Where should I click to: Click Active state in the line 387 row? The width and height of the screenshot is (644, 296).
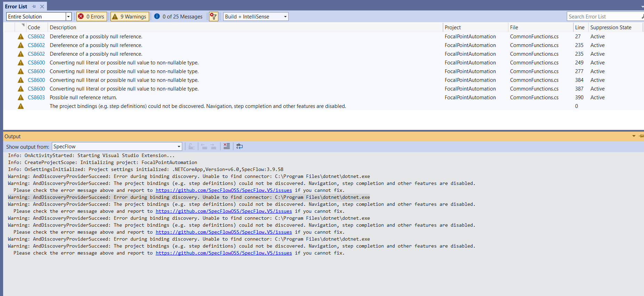tap(597, 89)
